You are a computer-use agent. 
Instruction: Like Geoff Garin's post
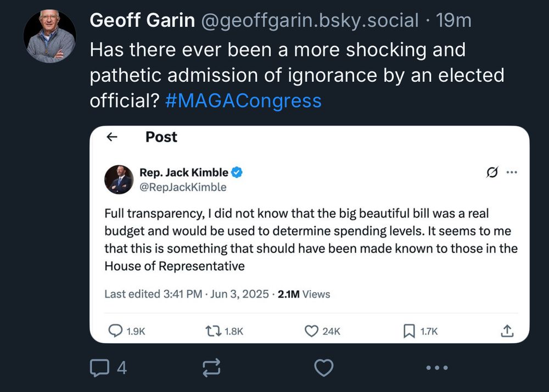(323, 367)
